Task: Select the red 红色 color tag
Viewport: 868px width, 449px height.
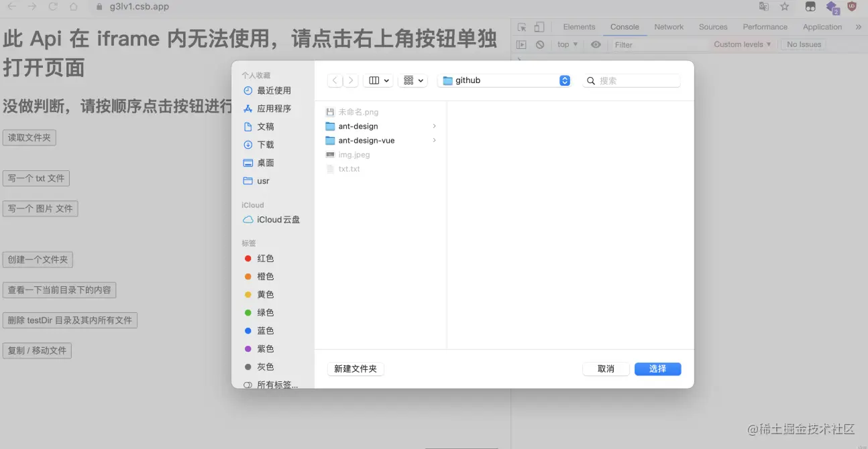Action: click(x=264, y=258)
